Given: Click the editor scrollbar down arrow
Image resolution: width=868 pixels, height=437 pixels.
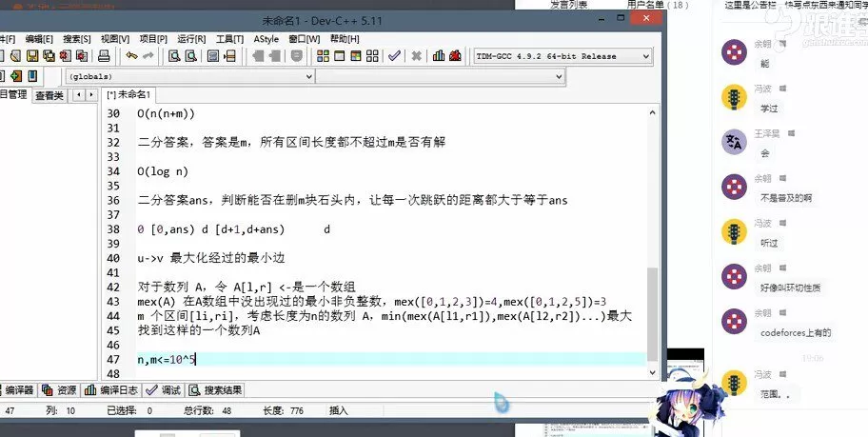Looking at the screenshot, I should 652,372.
